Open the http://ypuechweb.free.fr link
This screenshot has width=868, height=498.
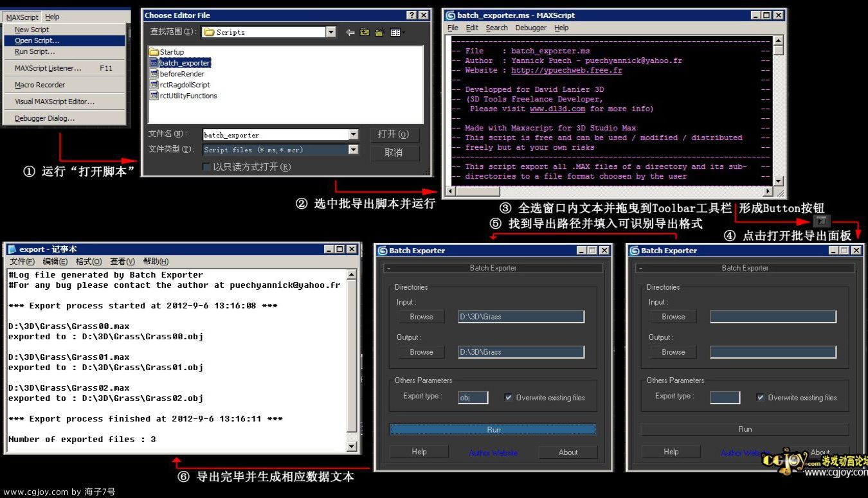pyautogui.click(x=566, y=71)
